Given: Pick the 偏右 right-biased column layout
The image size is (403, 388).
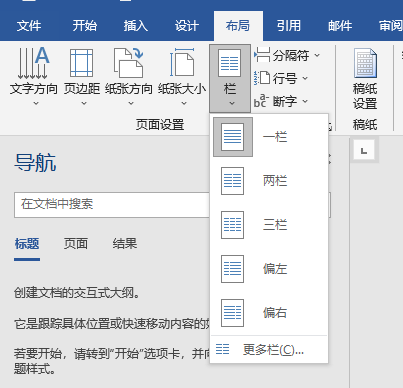Looking at the screenshot, I should tap(232, 313).
